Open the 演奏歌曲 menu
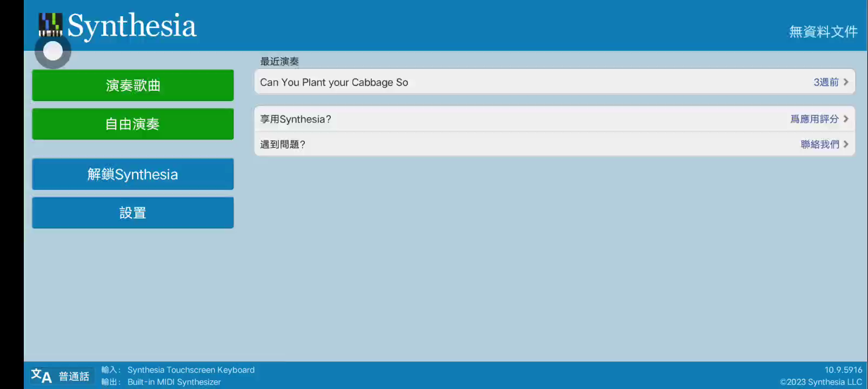868x389 pixels. (x=133, y=85)
